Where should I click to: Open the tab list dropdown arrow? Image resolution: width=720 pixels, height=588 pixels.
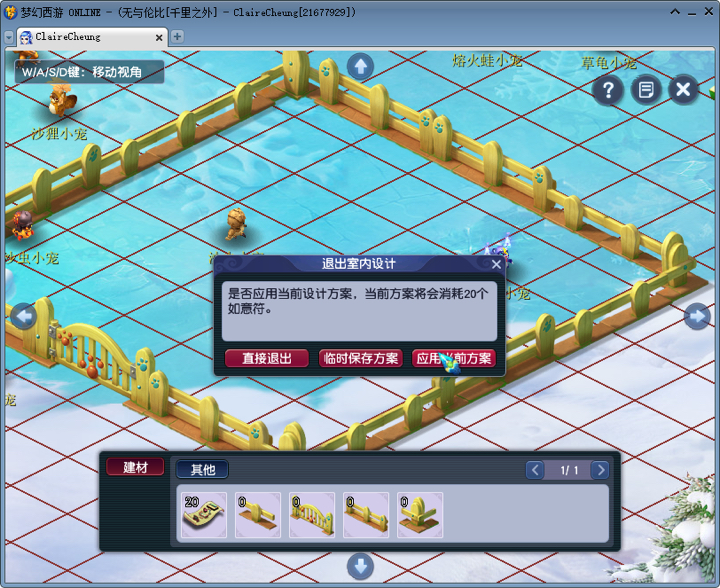pos(9,37)
